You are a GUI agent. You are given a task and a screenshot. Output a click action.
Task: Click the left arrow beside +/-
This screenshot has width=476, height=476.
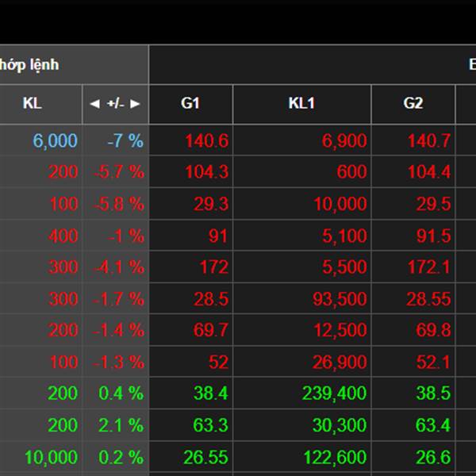(x=94, y=104)
